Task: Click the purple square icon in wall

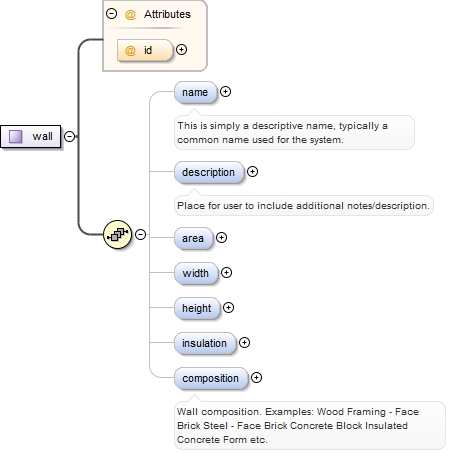Action: tap(16, 136)
